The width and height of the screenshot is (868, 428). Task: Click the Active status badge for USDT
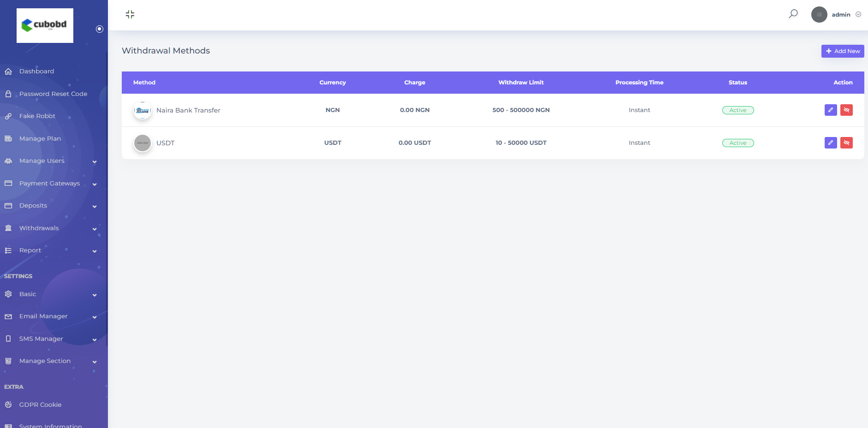(737, 143)
